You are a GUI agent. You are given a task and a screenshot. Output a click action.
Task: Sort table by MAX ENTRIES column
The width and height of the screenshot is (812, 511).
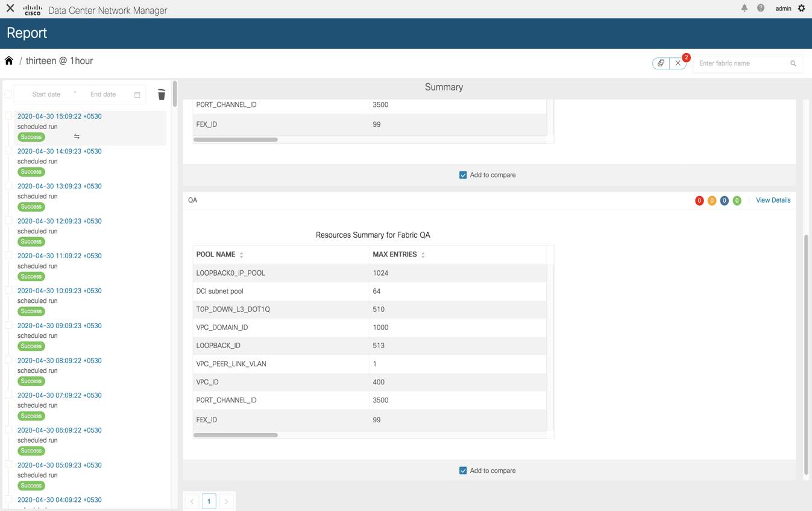[423, 254]
